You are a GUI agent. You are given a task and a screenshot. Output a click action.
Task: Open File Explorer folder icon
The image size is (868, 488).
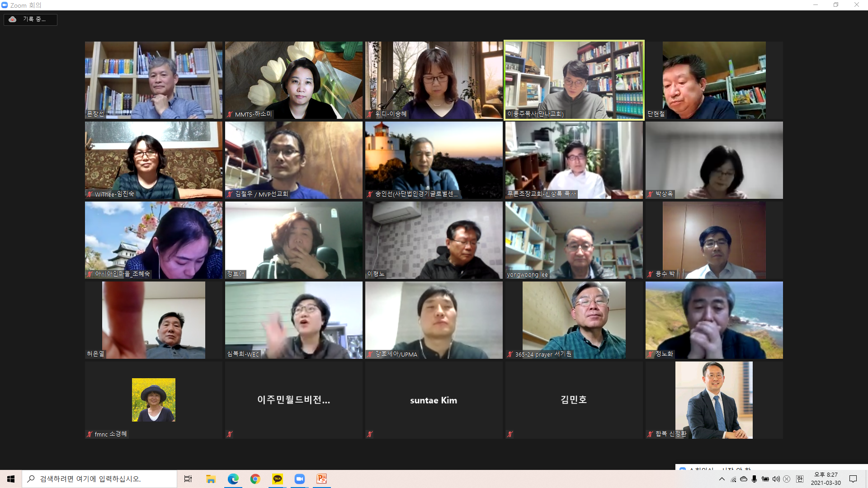click(x=211, y=479)
